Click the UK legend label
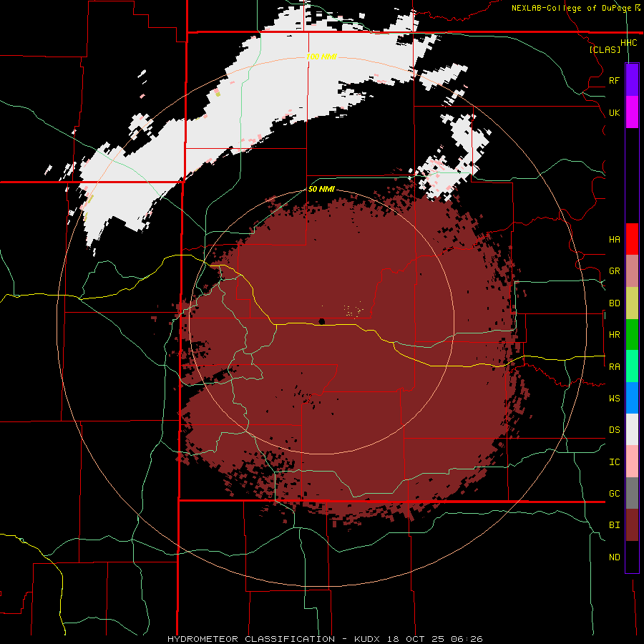644x644 pixels. coord(614,112)
